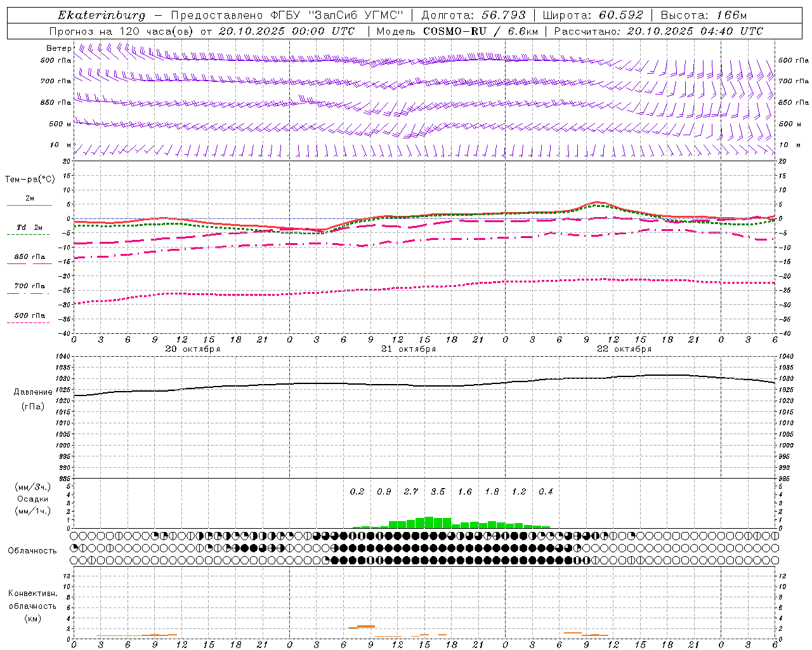Click the 20 октября date label
This screenshot has height=650, width=812.
pos(193,349)
